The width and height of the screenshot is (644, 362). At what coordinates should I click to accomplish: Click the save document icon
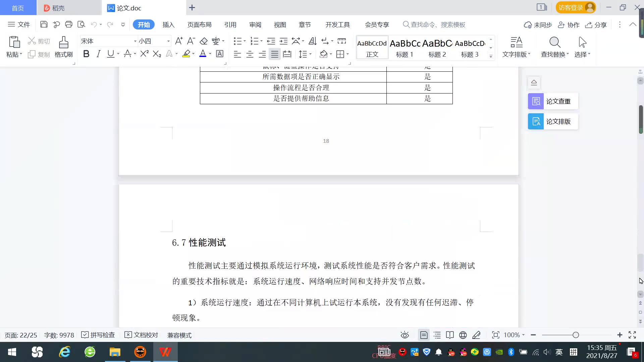[x=44, y=24]
